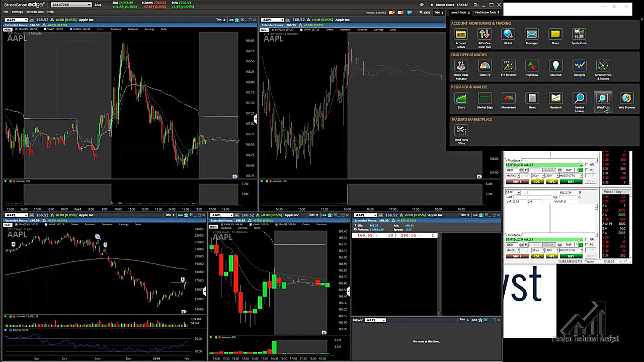This screenshot has height=362, width=644.
Task: Click green color swatch in upper Montage
Action: (581, 170)
